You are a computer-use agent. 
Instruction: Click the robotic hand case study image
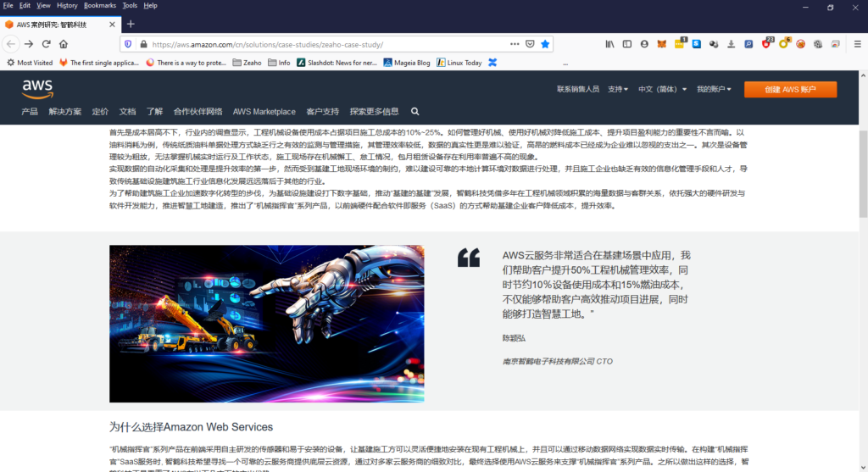[x=267, y=324]
